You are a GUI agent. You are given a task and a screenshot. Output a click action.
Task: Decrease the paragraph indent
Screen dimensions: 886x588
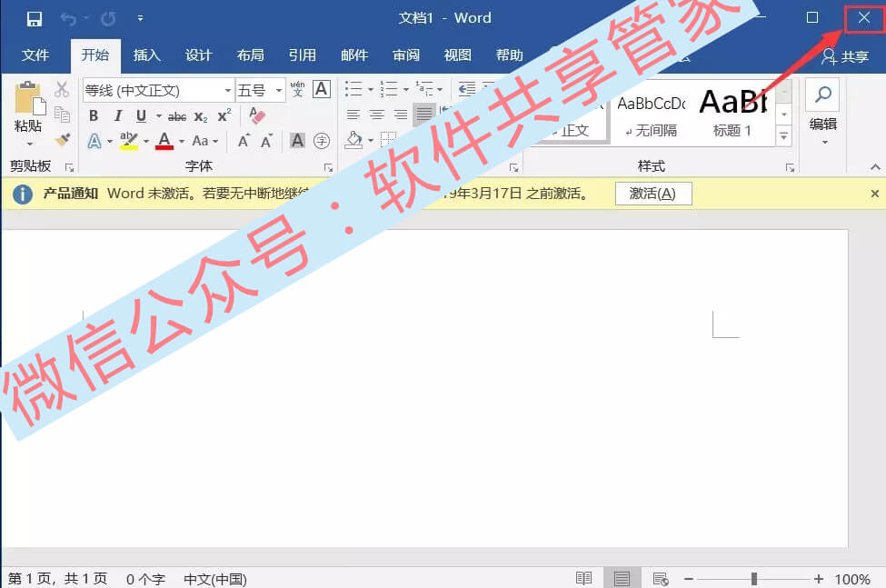[467, 89]
